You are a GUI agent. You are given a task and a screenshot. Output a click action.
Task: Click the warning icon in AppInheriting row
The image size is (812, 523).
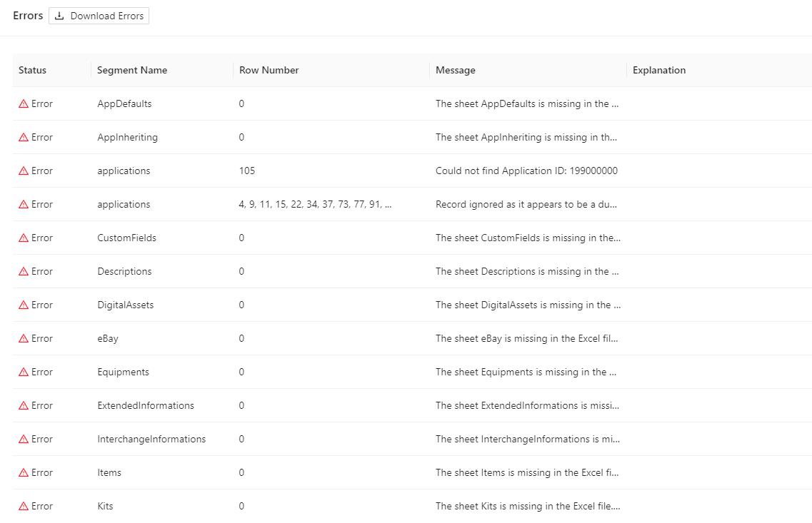point(24,137)
